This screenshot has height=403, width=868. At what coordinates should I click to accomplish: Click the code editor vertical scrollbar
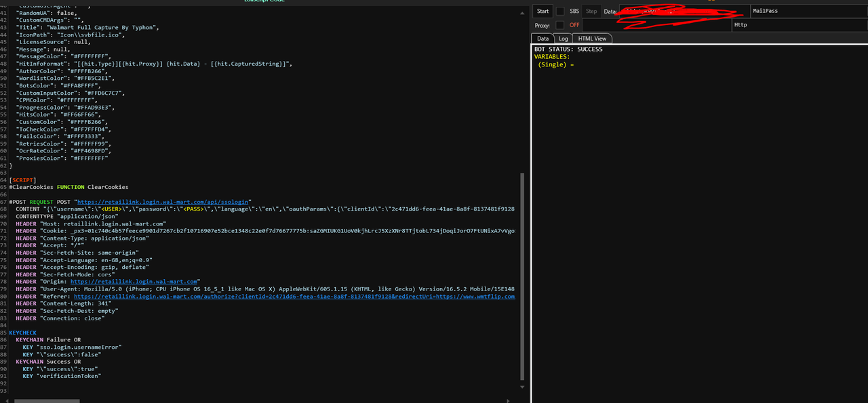click(x=522, y=276)
